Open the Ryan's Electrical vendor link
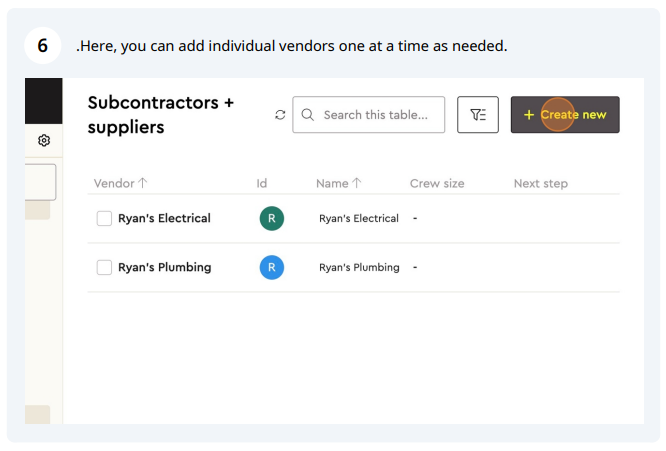 point(164,218)
